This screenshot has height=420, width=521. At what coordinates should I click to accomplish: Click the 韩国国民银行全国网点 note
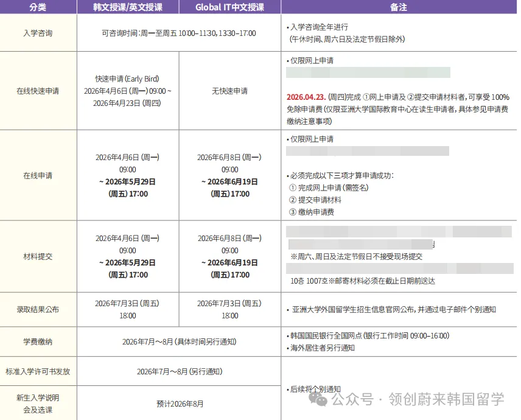click(367, 335)
